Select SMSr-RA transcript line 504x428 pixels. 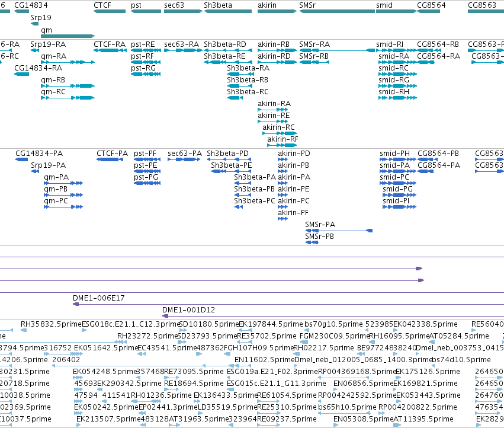coord(337,50)
